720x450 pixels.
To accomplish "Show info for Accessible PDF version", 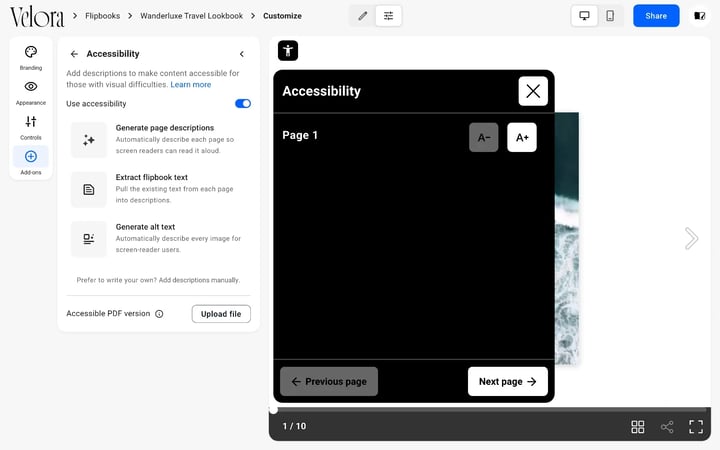I will (x=159, y=314).
